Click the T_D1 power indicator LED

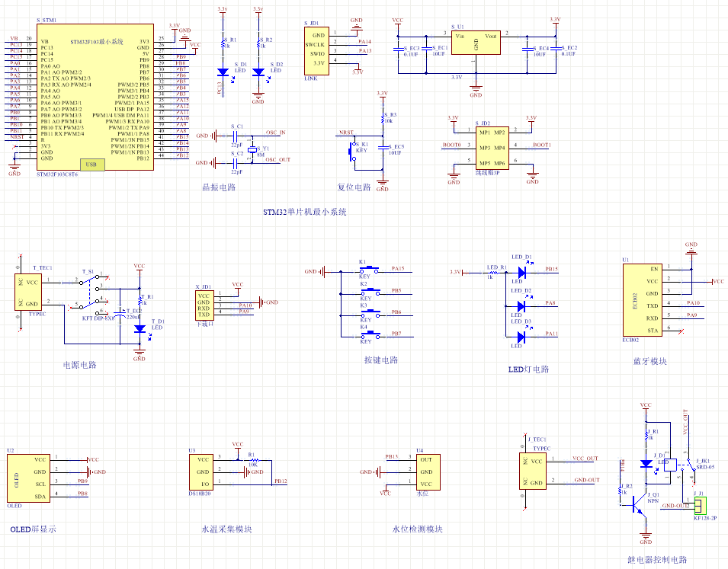pos(140,328)
